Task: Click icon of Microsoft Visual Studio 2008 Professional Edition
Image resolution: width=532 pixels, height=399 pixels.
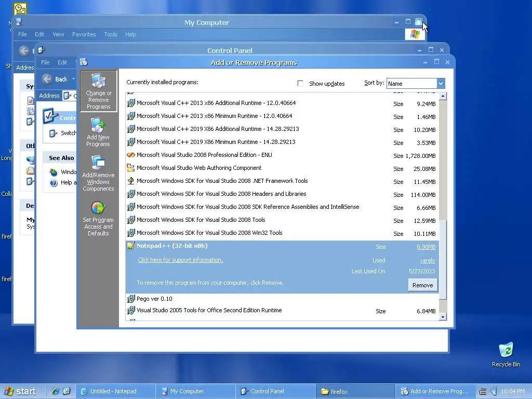Action: [x=130, y=155]
